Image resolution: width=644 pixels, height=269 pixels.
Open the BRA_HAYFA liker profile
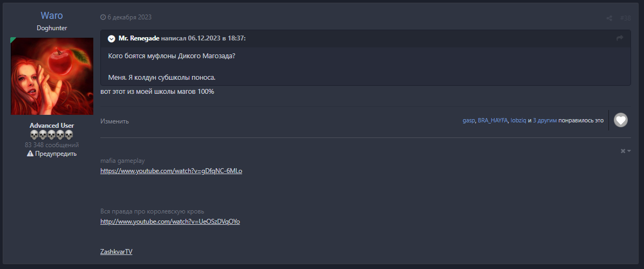[x=492, y=121]
